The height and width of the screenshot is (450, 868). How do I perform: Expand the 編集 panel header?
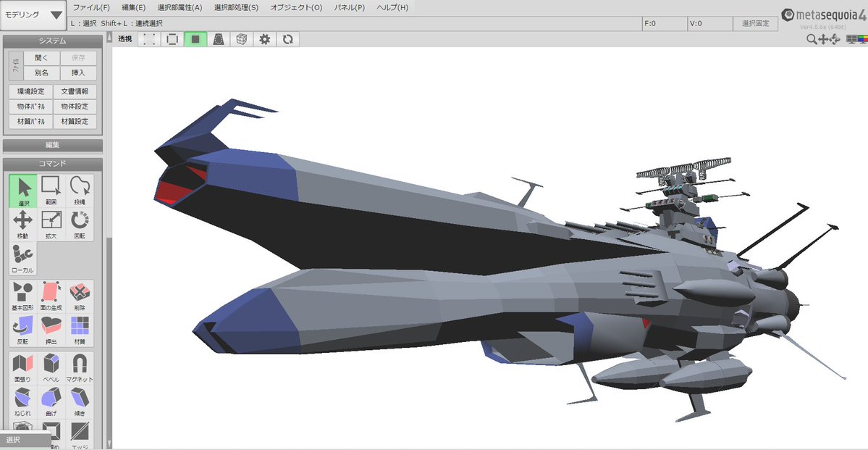point(53,145)
